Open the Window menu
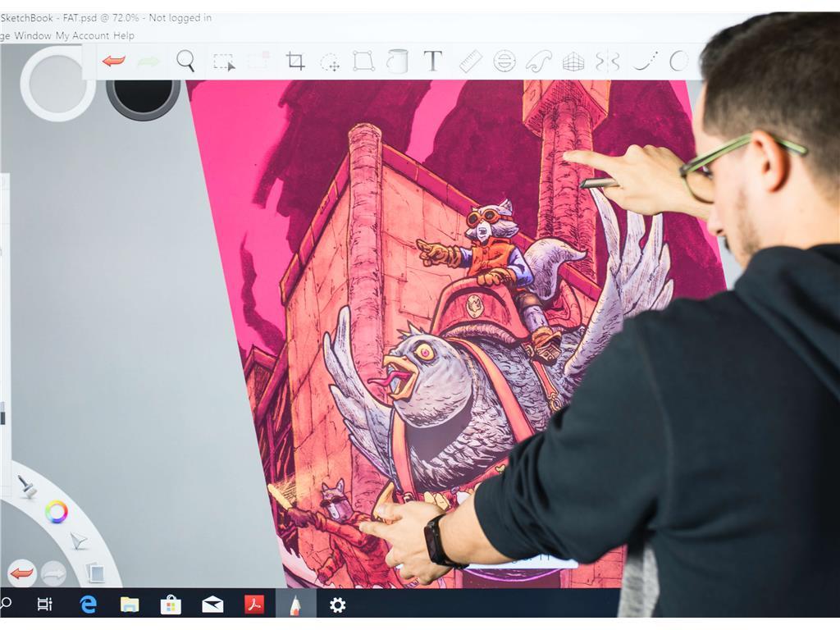The height and width of the screenshot is (630, 840). coord(33,36)
